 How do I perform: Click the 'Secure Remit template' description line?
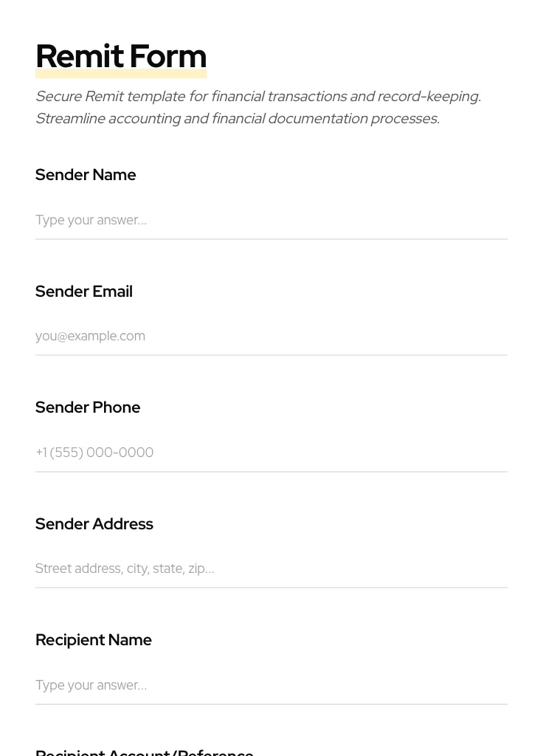258,97
